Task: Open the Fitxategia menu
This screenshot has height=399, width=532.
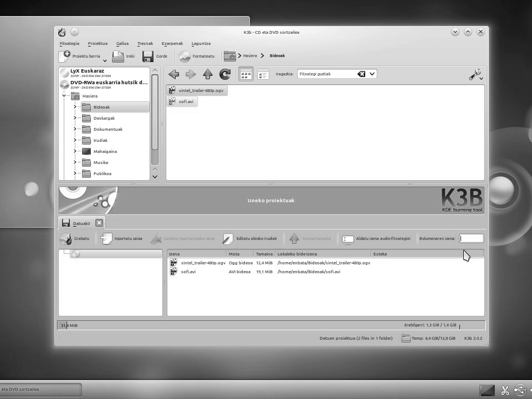Action: [70, 43]
